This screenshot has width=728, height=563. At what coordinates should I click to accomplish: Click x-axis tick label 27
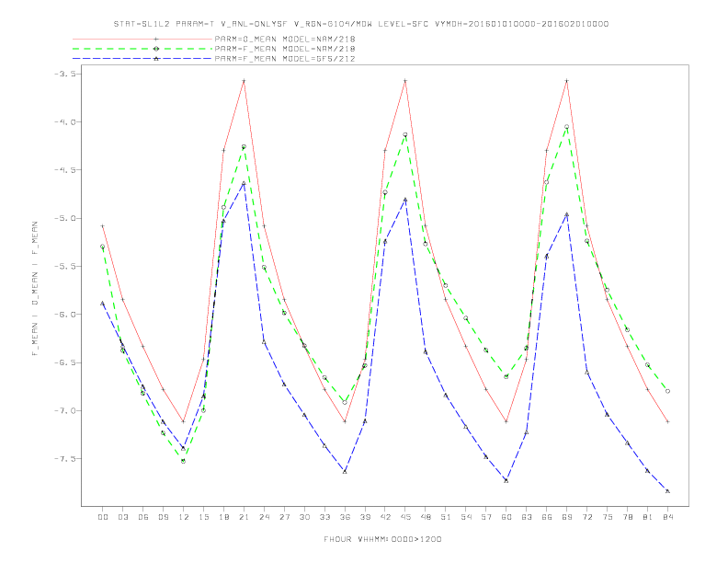(284, 517)
